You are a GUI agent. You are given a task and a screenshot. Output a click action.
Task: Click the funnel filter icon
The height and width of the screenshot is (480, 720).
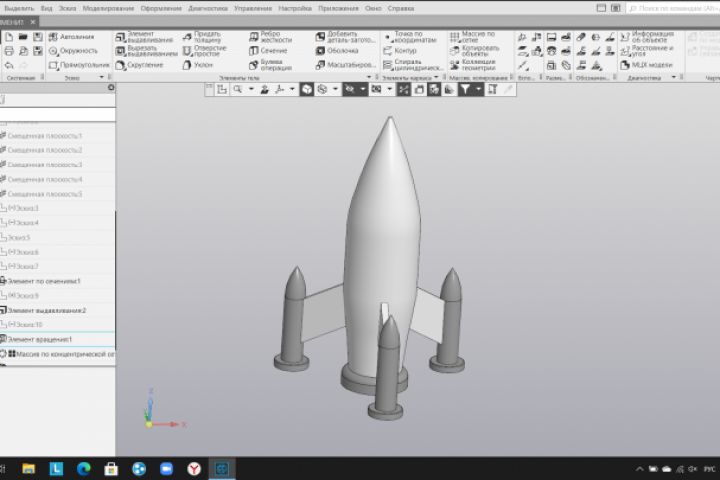tap(466, 89)
